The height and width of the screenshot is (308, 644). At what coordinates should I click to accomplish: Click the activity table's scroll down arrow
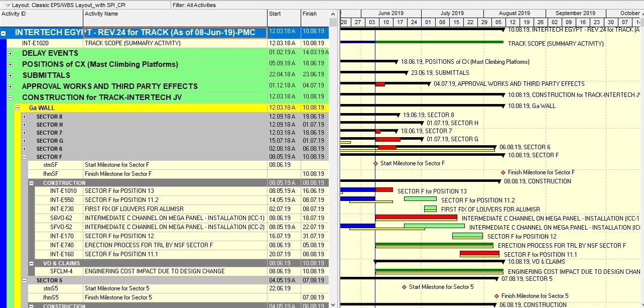(x=333, y=304)
